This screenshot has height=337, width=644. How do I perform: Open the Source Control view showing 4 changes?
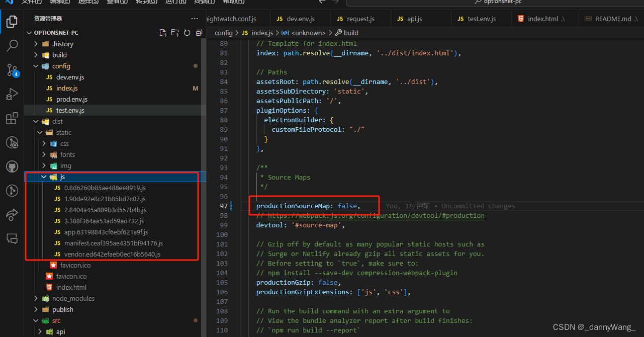pyautogui.click(x=12, y=70)
